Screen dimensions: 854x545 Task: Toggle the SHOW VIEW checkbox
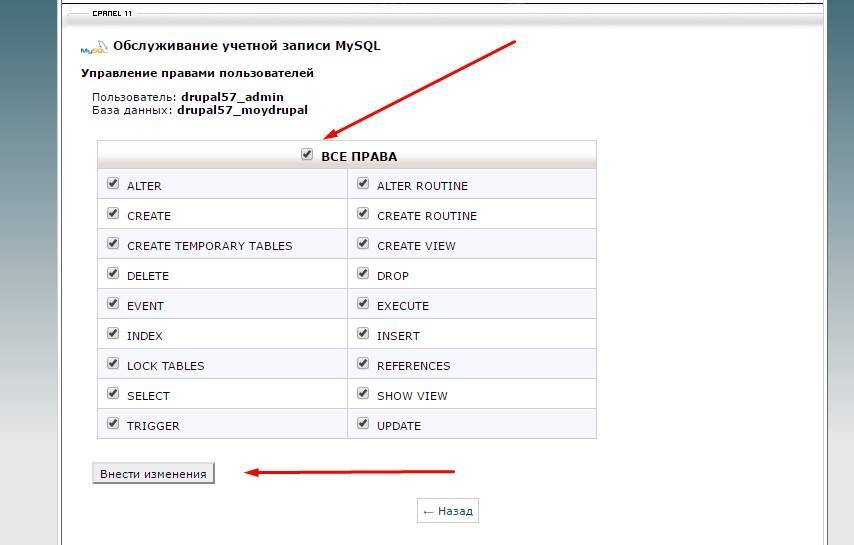(363, 393)
